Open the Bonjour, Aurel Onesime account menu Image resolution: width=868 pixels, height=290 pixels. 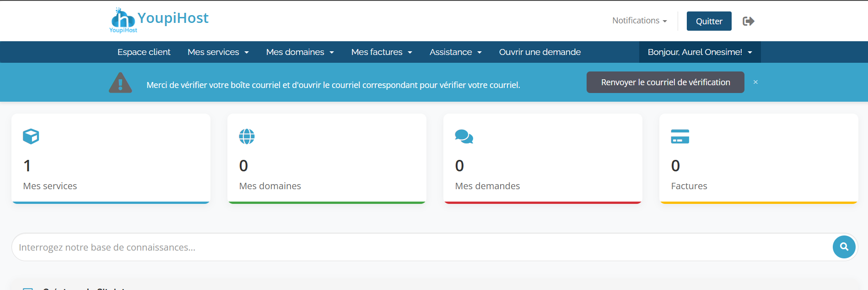[x=699, y=52]
